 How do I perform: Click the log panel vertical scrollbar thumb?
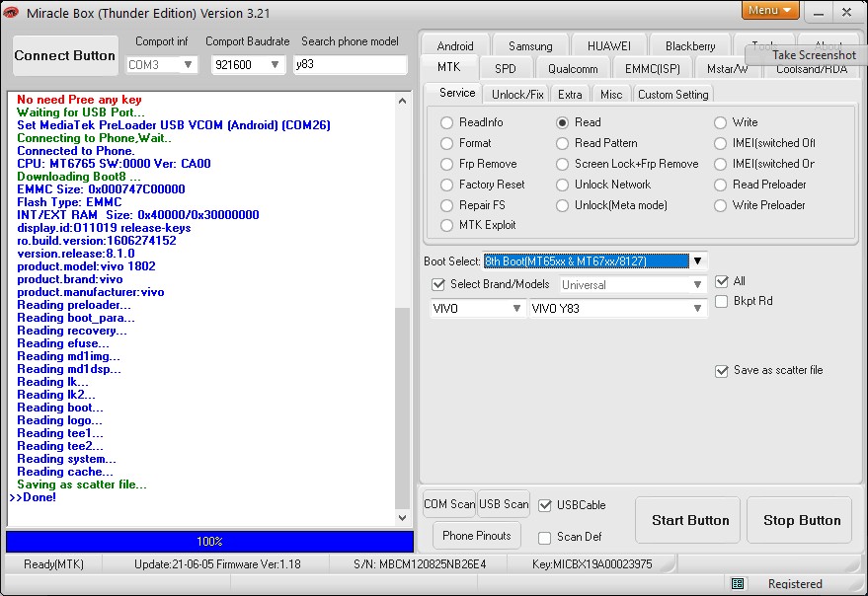[x=403, y=409]
